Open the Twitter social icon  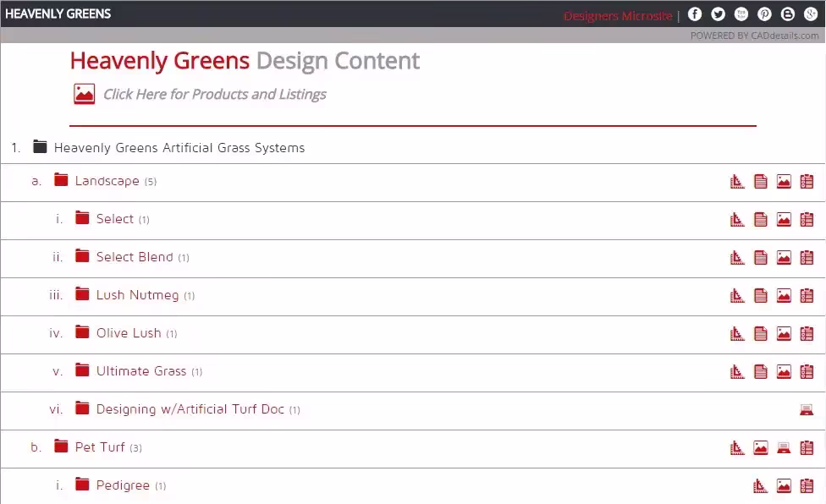[x=718, y=14]
